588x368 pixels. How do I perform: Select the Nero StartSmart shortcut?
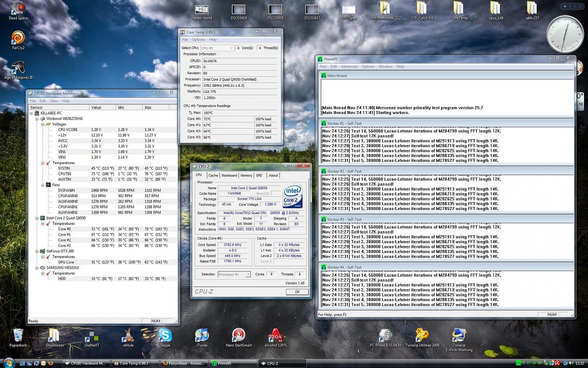(x=239, y=338)
